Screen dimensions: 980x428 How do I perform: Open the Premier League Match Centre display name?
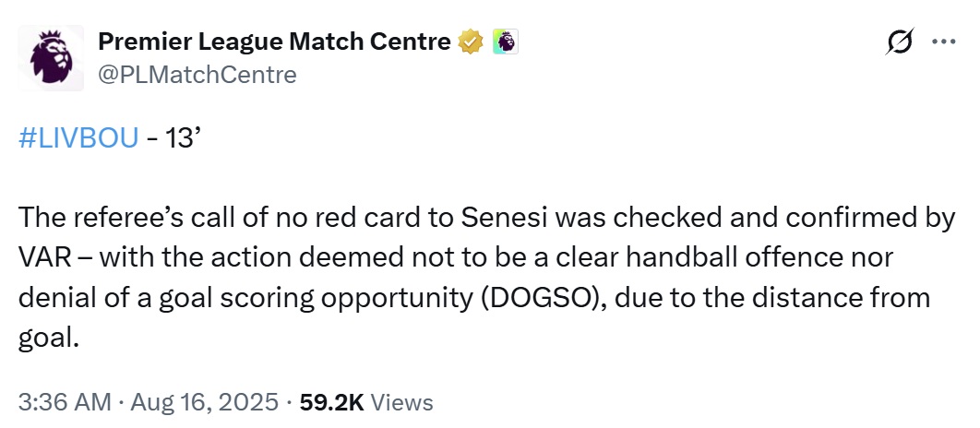coord(274,42)
